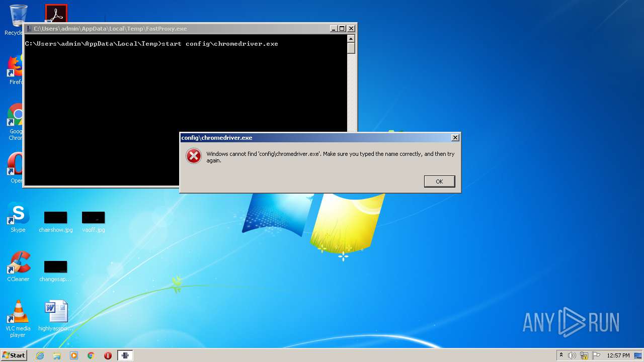644x362 pixels.
Task: Select the Skype desktop shortcut
Action: [x=18, y=218]
